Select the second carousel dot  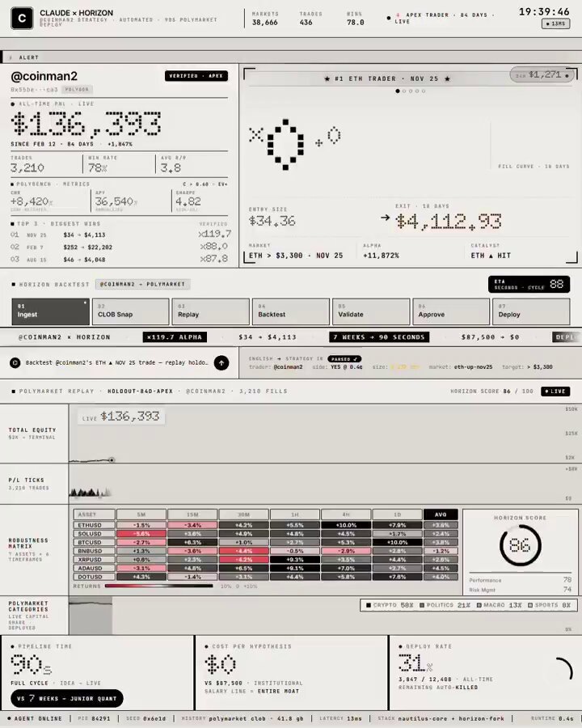[x=404, y=91]
